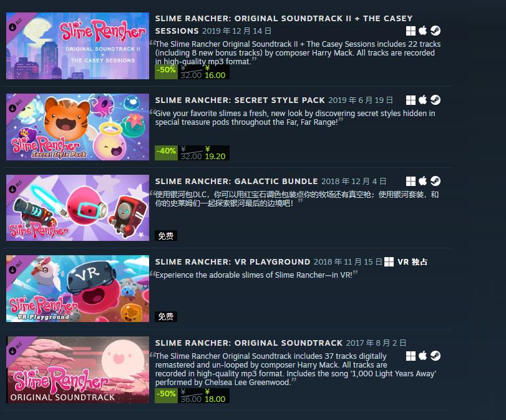Click Steam icon on Casey Sessions soundtrack row
Viewport: 506px width, 420px height.
[x=435, y=31]
